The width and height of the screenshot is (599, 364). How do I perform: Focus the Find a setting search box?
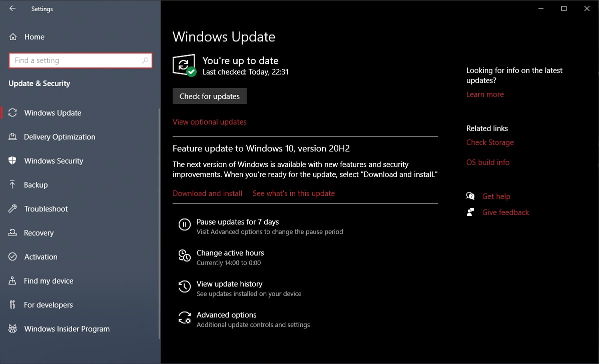(x=80, y=60)
